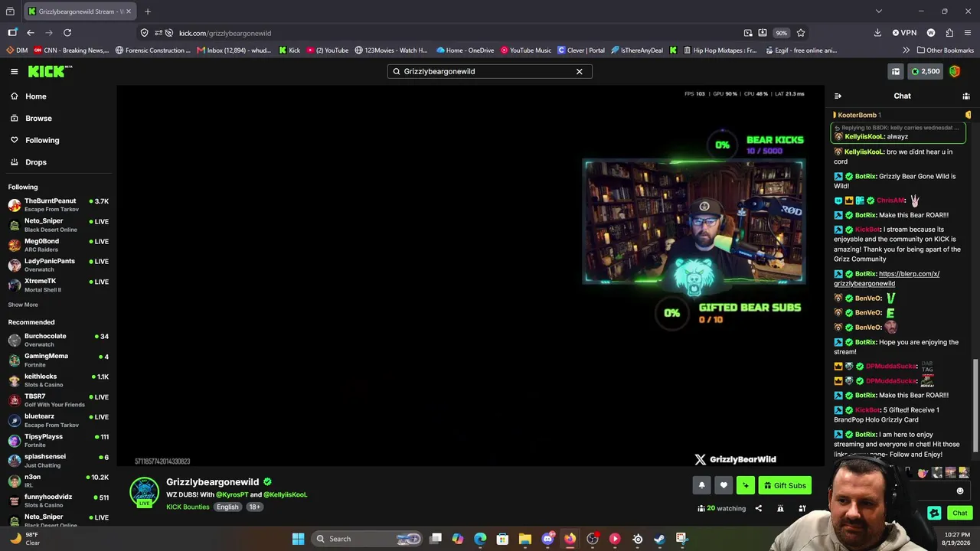Open Discord from the taskbar
980x551 pixels.
[548, 539]
